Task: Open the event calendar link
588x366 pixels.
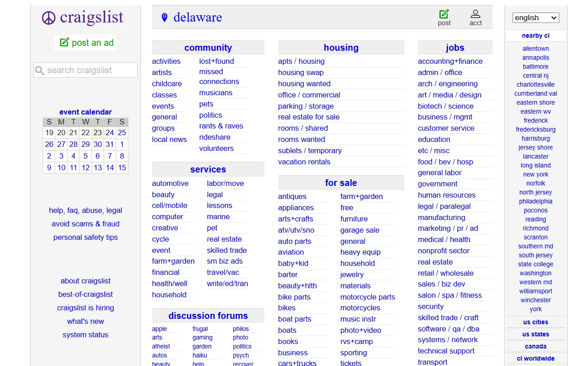Action: [85, 112]
